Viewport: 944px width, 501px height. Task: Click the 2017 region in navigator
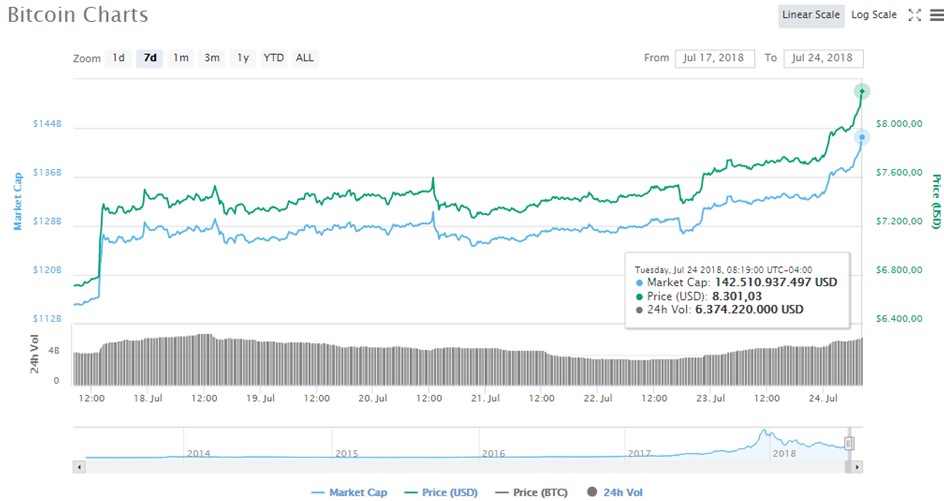click(x=639, y=453)
